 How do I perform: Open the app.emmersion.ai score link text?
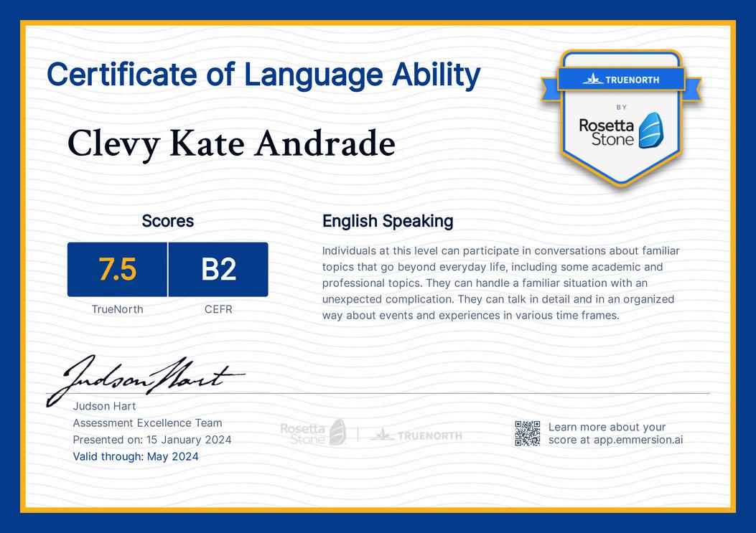click(638, 440)
